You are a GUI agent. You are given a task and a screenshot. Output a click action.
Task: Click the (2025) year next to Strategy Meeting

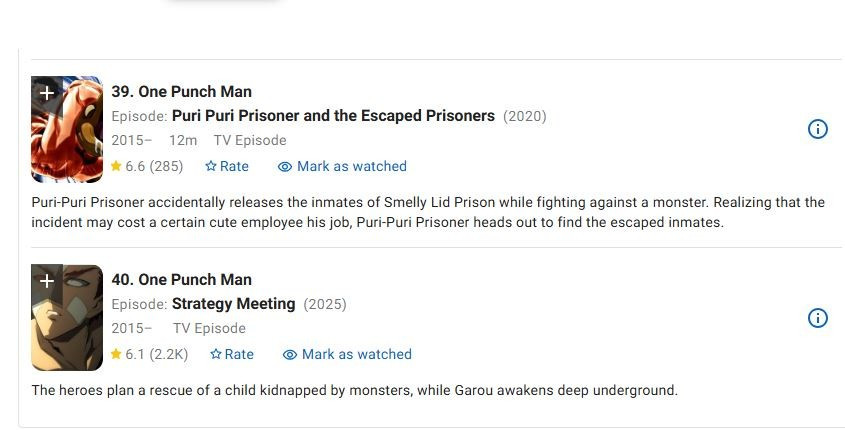point(325,304)
